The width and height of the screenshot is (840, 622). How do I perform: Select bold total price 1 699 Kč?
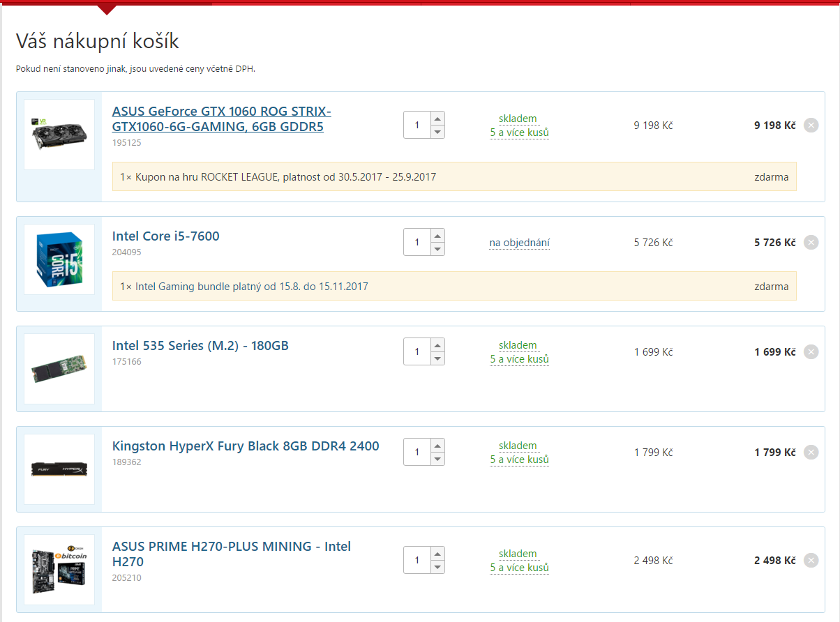[x=774, y=352]
